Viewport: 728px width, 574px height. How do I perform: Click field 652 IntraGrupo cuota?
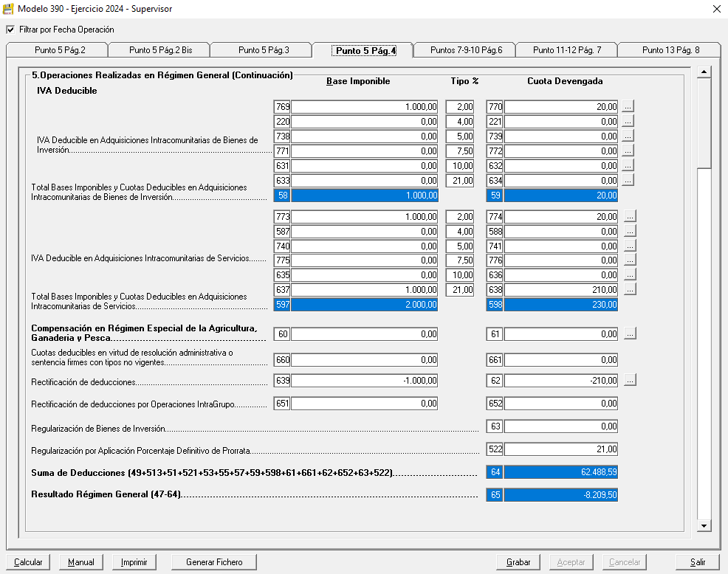coord(561,404)
